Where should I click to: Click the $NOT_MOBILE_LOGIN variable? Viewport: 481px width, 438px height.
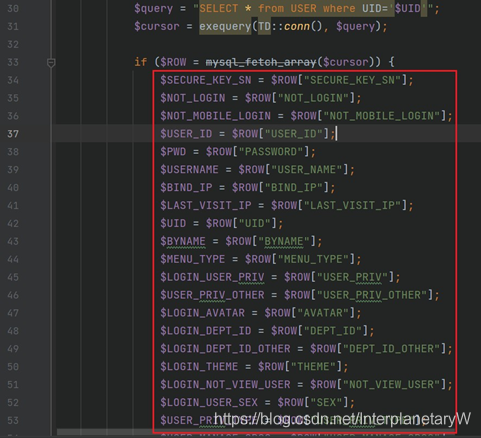point(215,116)
